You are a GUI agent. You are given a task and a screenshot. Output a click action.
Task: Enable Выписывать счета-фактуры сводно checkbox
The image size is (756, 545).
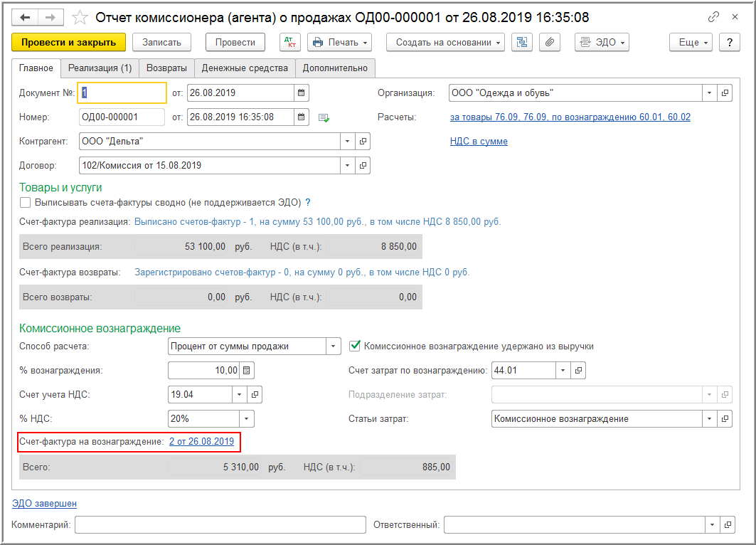25,203
